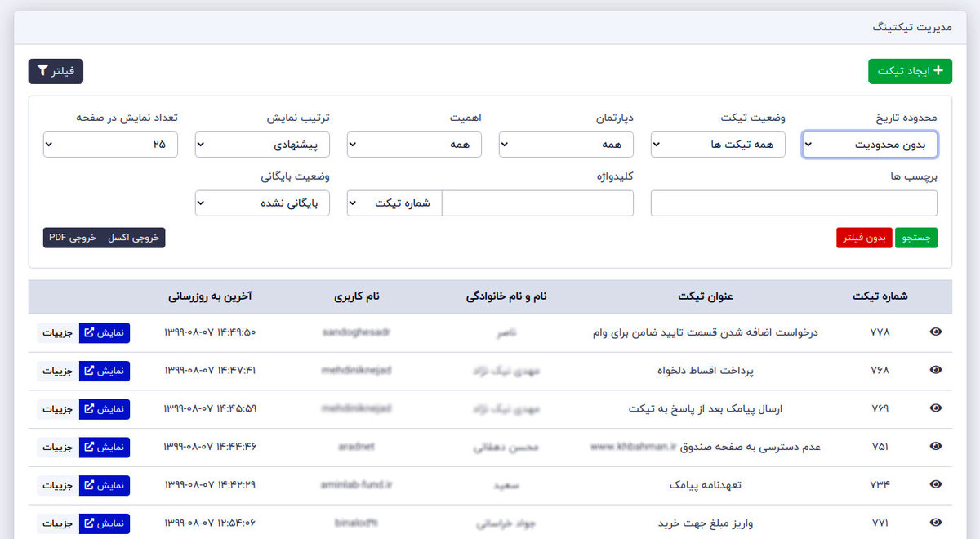The image size is (980, 539).
Task: Click the eye icon for ticket ۷۳۴
Action: click(x=936, y=484)
